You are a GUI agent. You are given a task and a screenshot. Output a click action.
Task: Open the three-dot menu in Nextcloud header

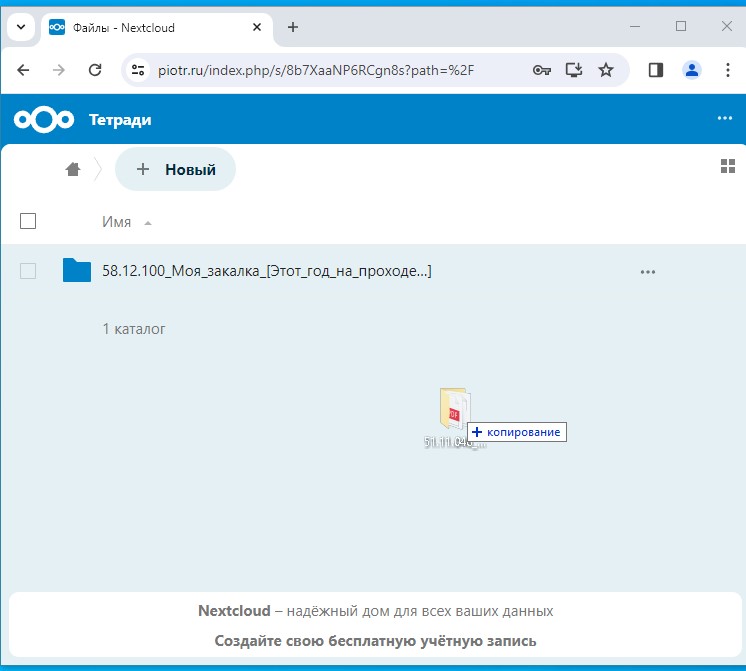725,119
